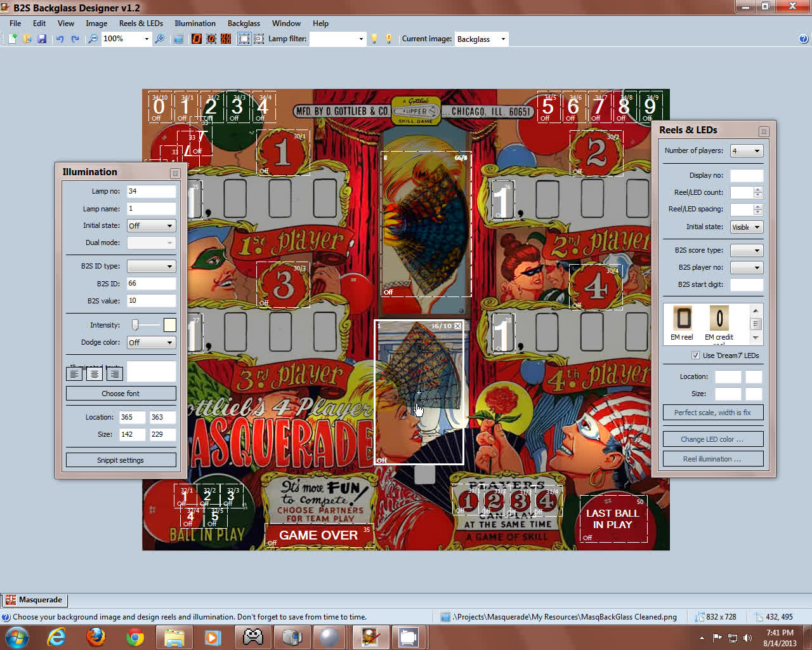Toggle the illumination frames display icon
Viewport: 812px width, 650px height.
244,39
